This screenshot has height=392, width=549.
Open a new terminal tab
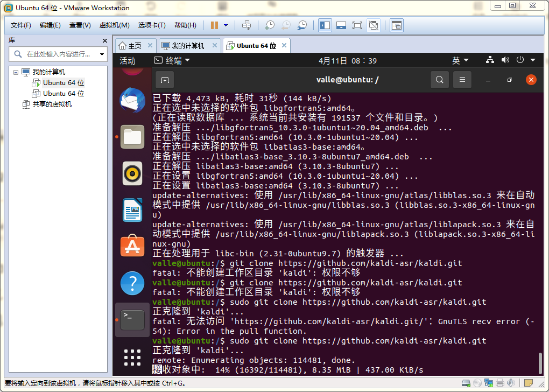(165, 80)
